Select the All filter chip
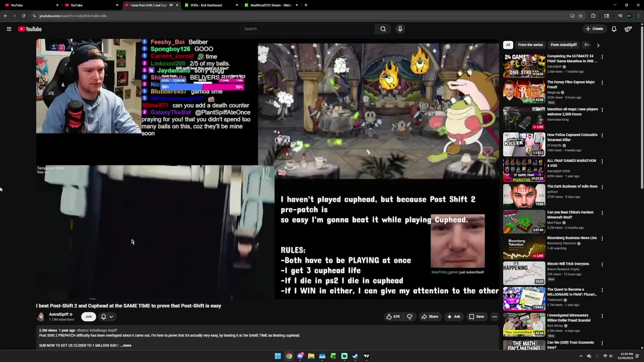The height and width of the screenshot is (362, 644). pyautogui.click(x=508, y=45)
